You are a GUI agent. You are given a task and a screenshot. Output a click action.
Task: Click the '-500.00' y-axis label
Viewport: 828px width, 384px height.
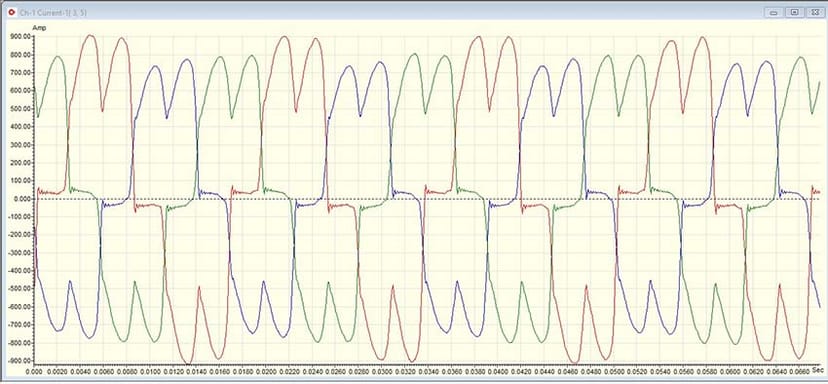[20, 289]
